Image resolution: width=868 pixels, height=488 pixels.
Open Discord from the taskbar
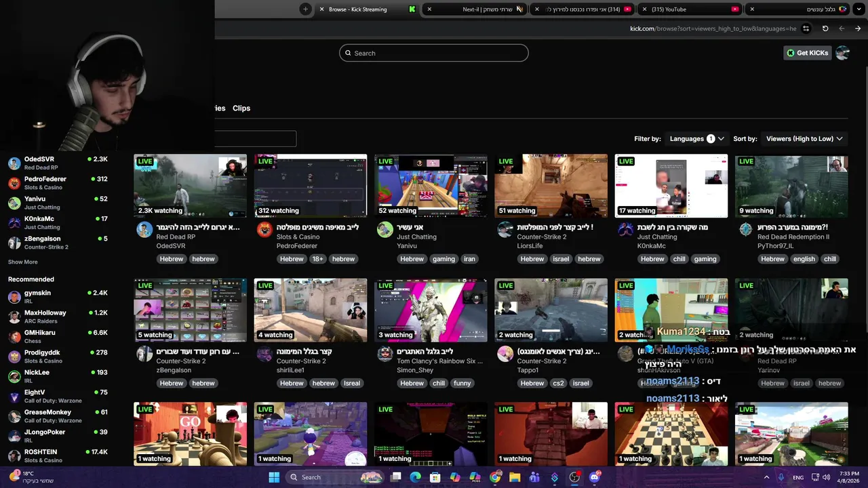pyautogui.click(x=595, y=477)
